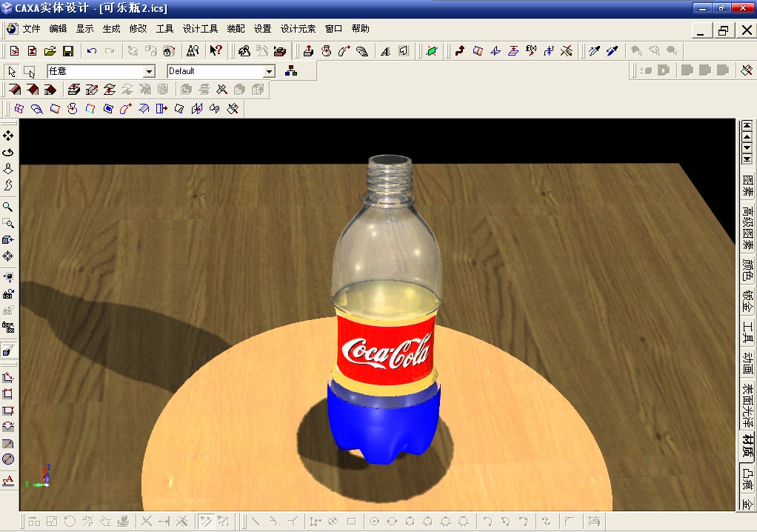Open the design tree hierarchy icon
757x532 pixels.
[291, 71]
